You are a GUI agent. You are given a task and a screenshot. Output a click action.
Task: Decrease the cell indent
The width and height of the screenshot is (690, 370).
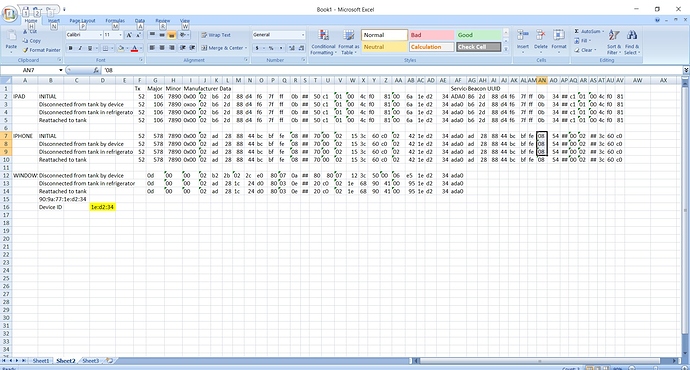click(x=183, y=48)
